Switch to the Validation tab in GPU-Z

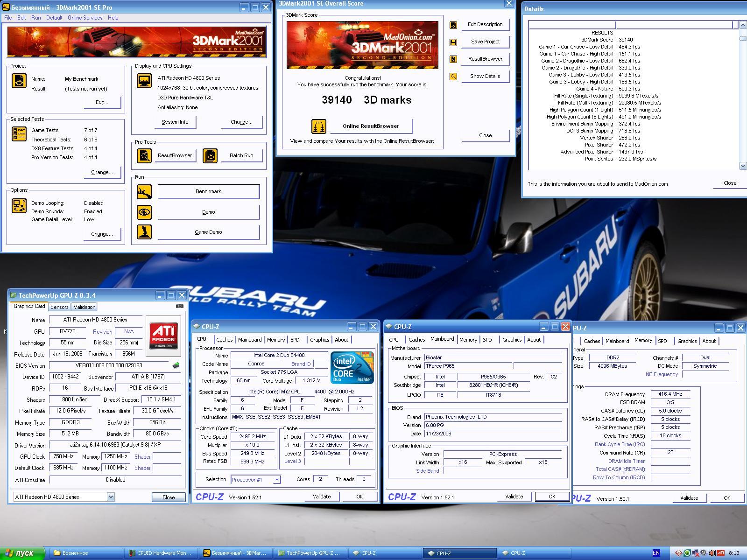[x=85, y=307]
